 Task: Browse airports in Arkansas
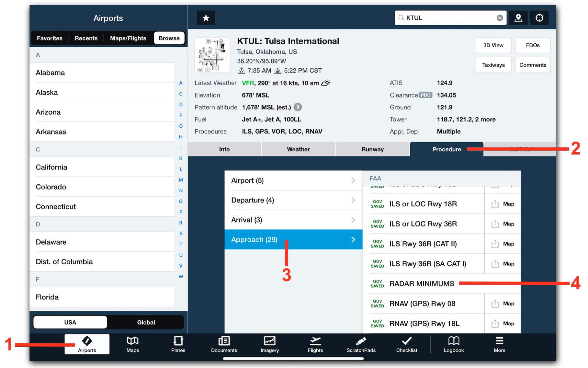(x=102, y=132)
